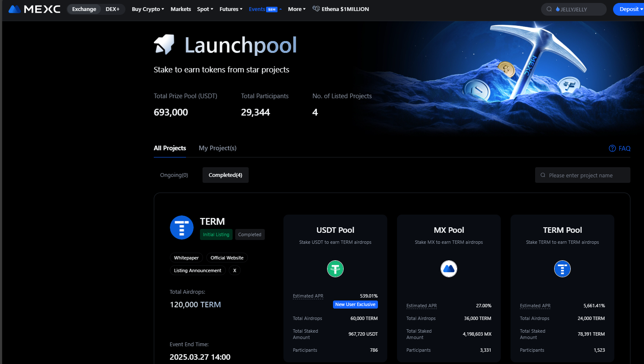Click the New User Exclusive badge
The width and height of the screenshot is (644, 364).
(355, 304)
